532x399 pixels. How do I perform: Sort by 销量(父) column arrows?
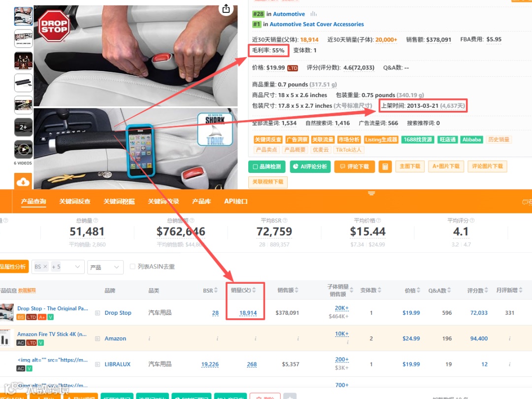point(254,290)
